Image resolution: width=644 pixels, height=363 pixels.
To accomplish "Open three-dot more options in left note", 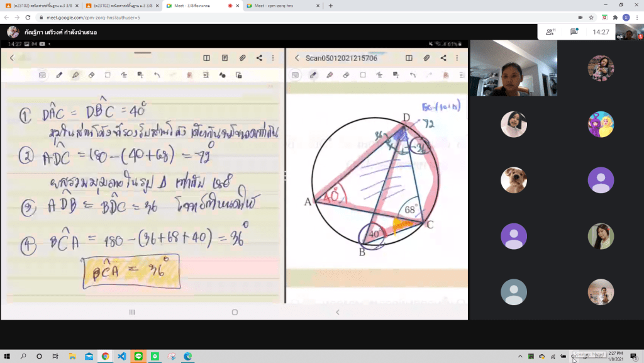I will pyautogui.click(x=274, y=58).
